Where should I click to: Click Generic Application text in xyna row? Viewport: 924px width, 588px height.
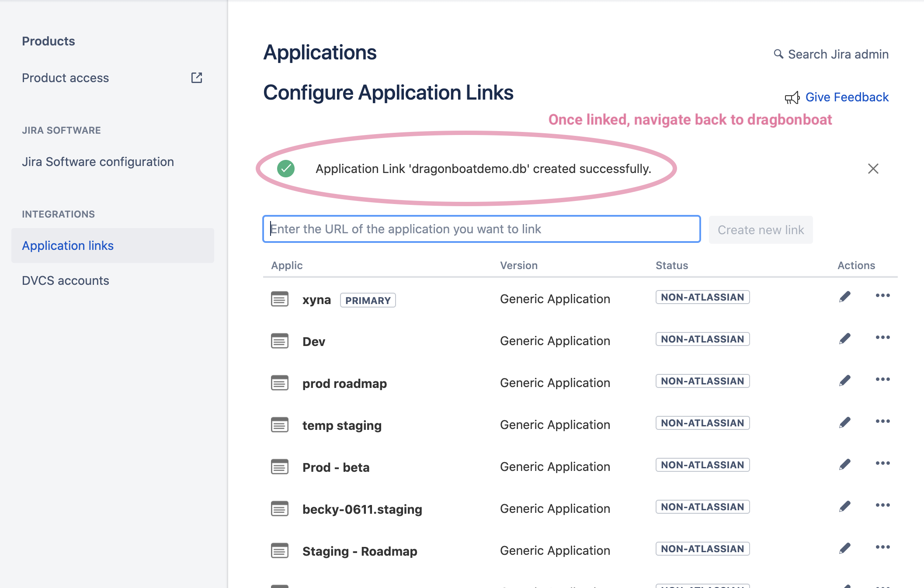(x=555, y=299)
